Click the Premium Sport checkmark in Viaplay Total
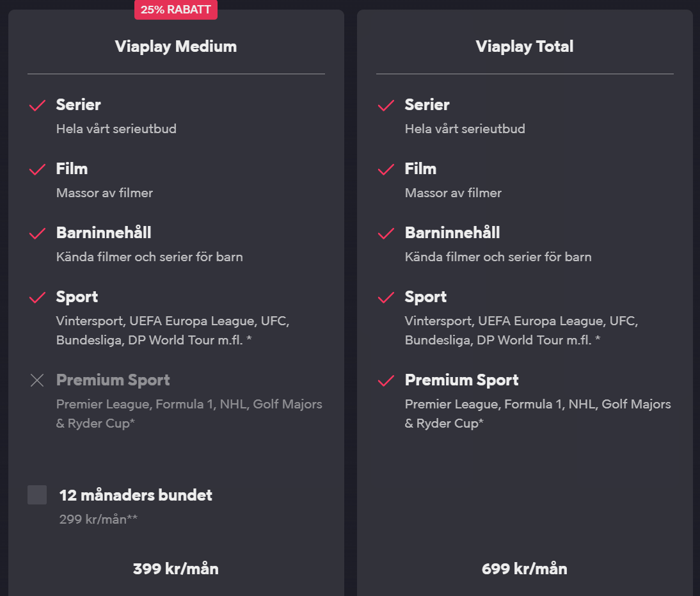The image size is (700, 596). coord(386,380)
